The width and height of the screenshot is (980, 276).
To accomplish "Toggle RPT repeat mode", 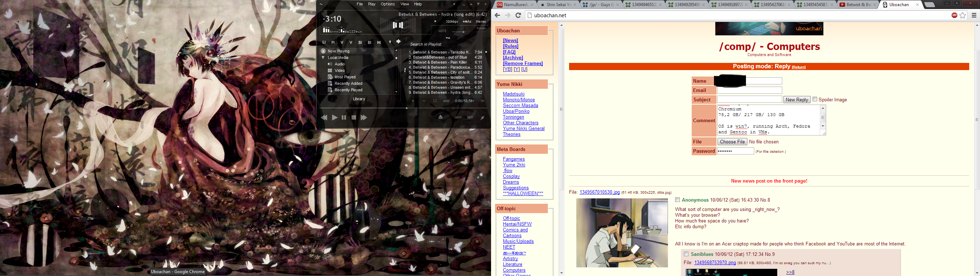I will click(x=470, y=118).
